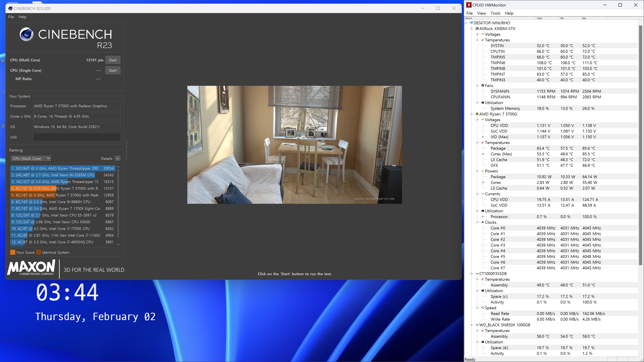Screen dimensions: 644x362
Task: Start the CPU Single Core test
Action: point(113,70)
